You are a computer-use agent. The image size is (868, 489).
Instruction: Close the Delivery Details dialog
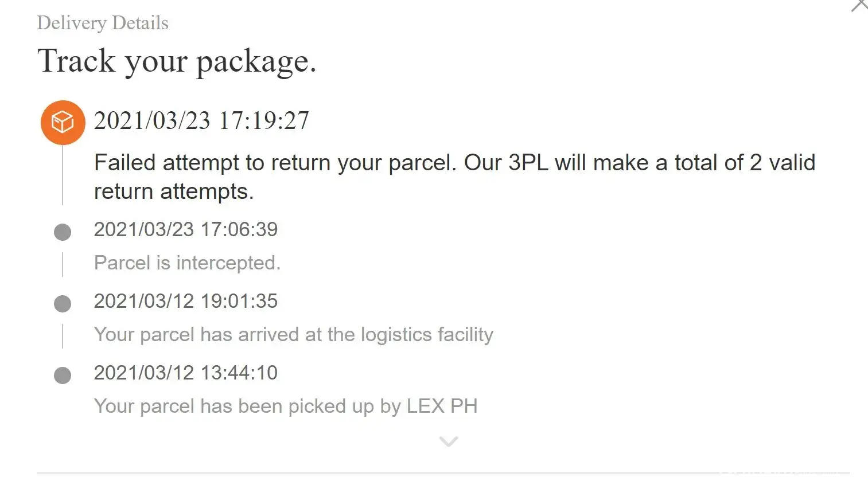859,6
